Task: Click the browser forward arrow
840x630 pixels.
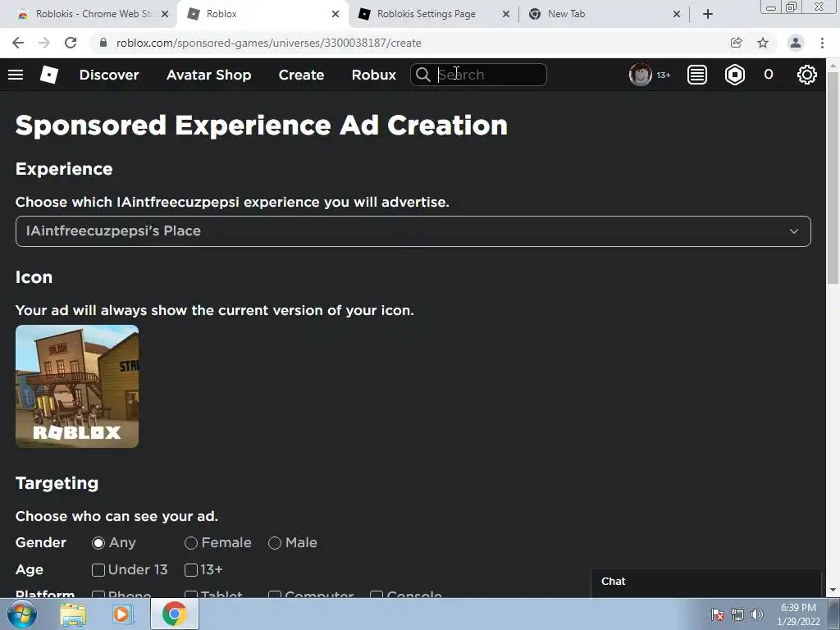Action: coord(44,43)
